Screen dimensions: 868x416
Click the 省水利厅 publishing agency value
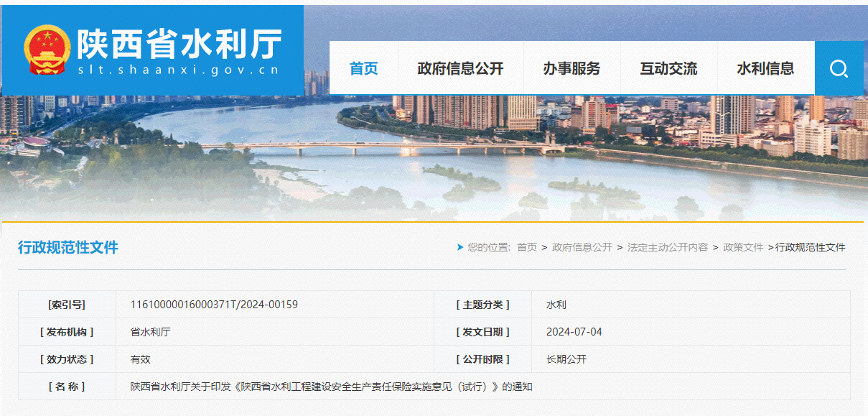tap(150, 332)
